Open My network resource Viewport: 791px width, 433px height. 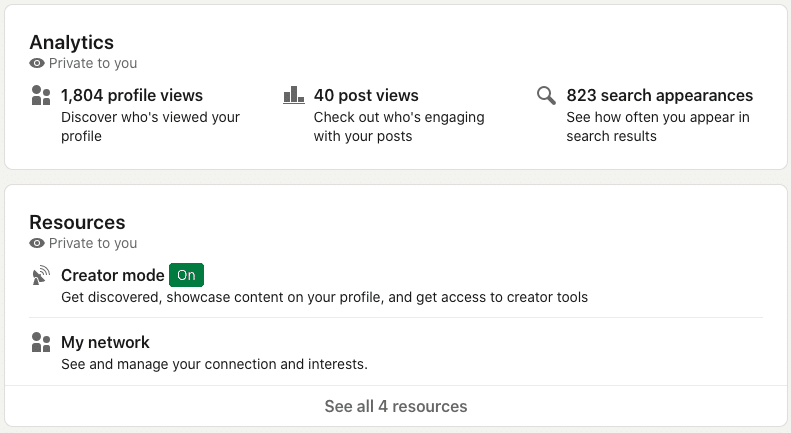pyautogui.click(x=105, y=342)
